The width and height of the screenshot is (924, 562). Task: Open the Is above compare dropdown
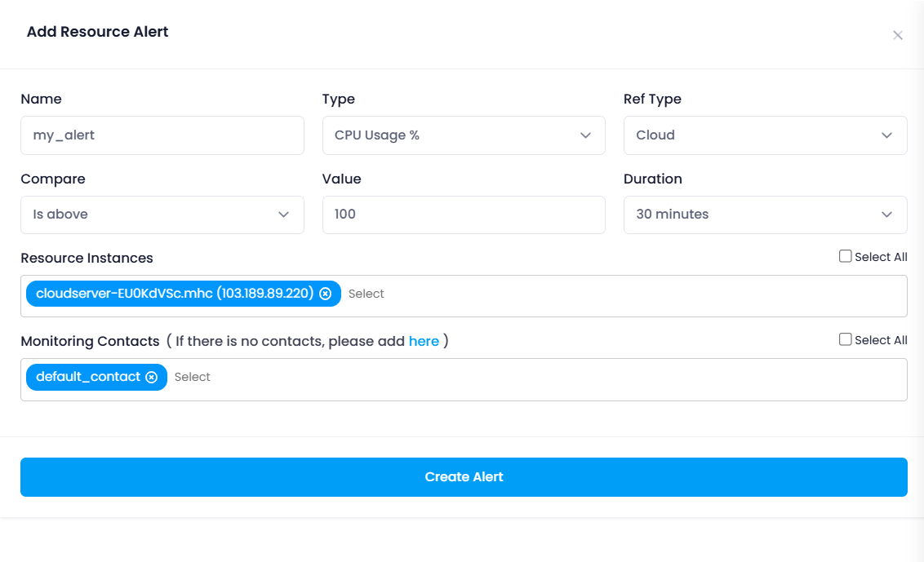[162, 215]
